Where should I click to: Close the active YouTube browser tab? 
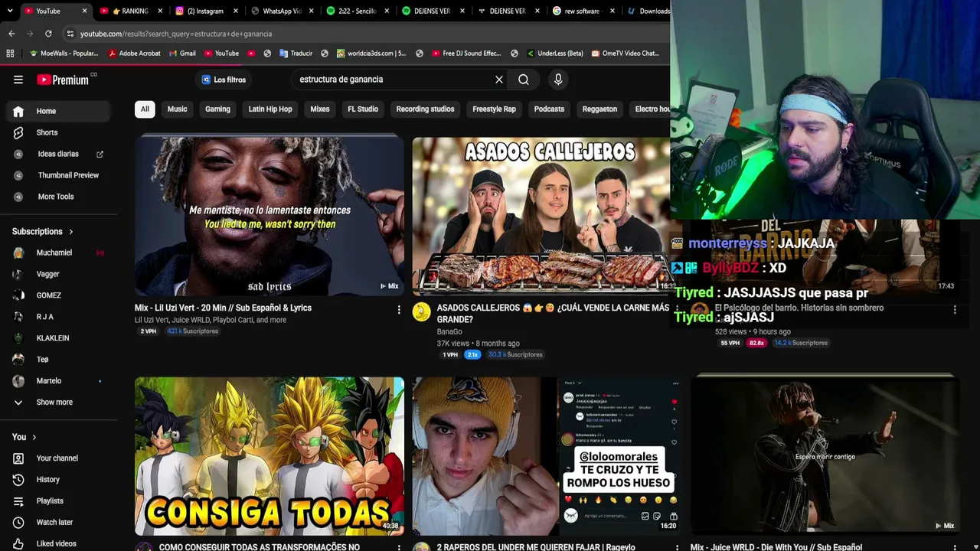point(84,11)
